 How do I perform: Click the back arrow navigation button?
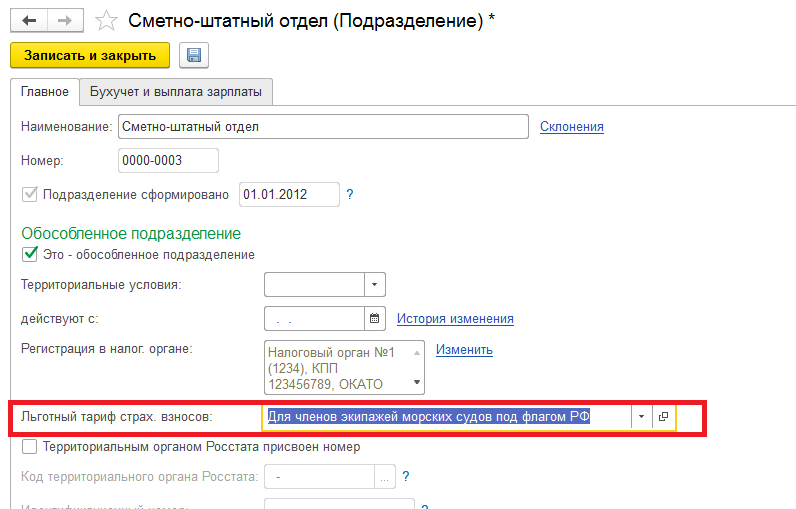(x=29, y=21)
